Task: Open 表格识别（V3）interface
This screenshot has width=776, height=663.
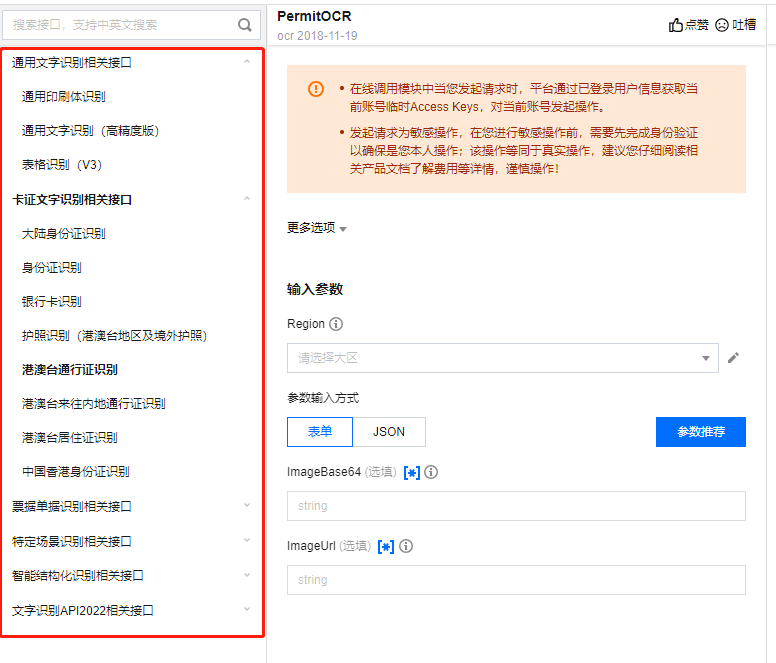Action: click(x=62, y=165)
